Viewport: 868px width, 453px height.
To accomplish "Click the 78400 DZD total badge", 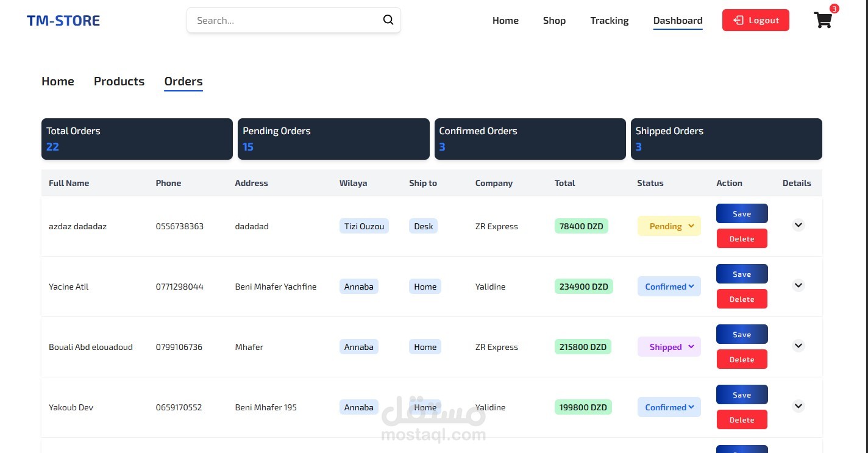I will tap(582, 226).
